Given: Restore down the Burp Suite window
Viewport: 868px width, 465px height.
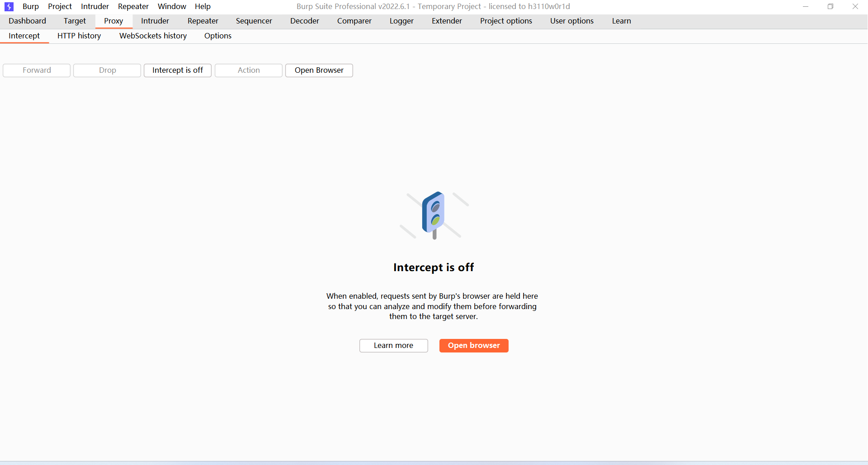Looking at the screenshot, I should pyautogui.click(x=830, y=6).
